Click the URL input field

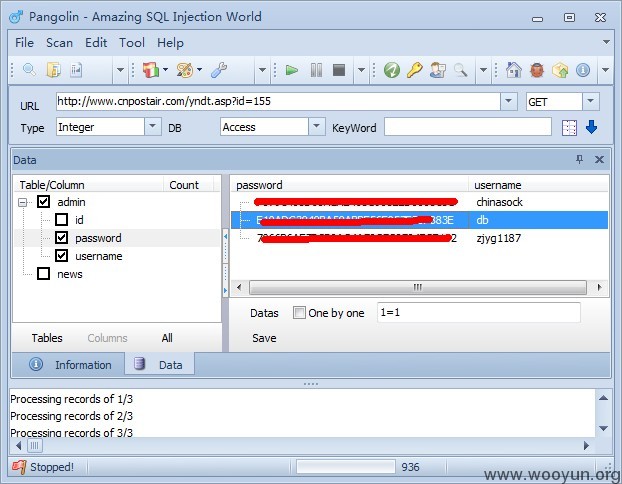click(278, 101)
